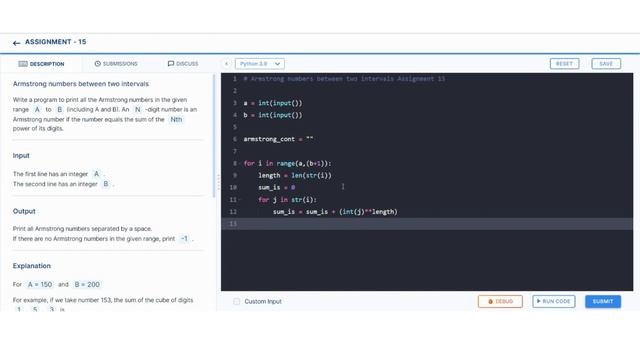Click the clock icon on Submissions tab
This screenshot has height=360, width=640.
[x=98, y=64]
